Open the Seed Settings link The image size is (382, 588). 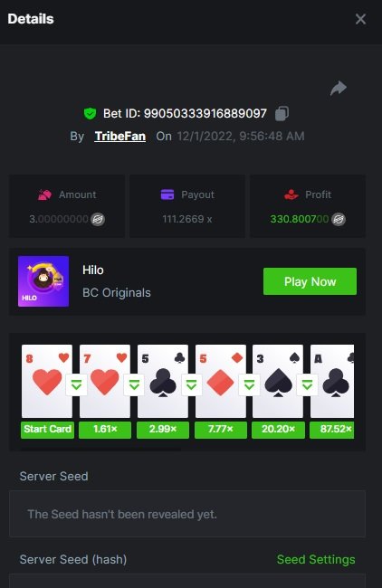pyautogui.click(x=316, y=559)
